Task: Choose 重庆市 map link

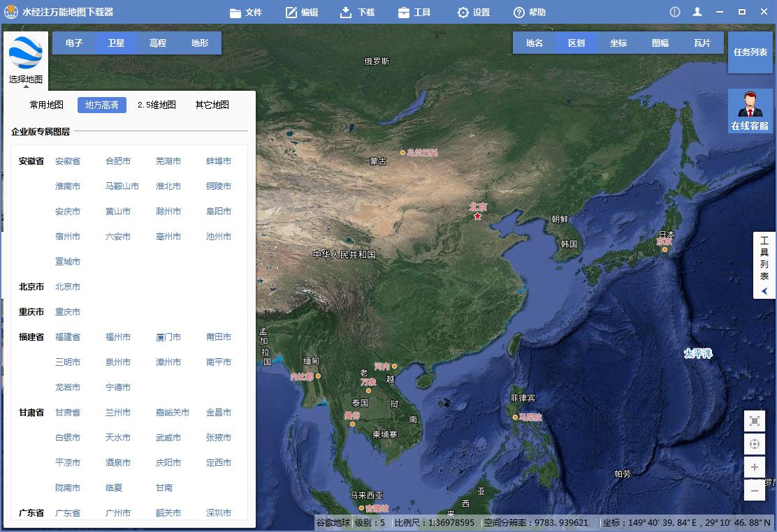Action: tap(67, 312)
